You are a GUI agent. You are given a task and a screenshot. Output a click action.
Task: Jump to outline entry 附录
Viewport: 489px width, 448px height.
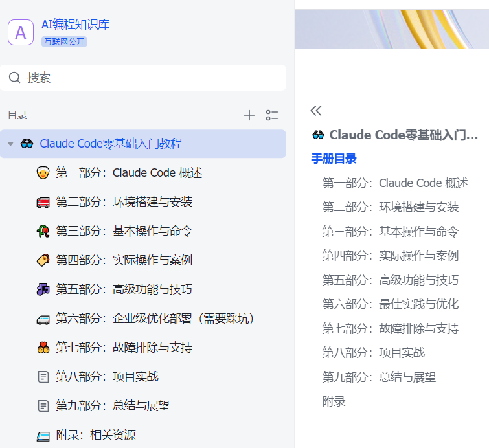(x=334, y=401)
